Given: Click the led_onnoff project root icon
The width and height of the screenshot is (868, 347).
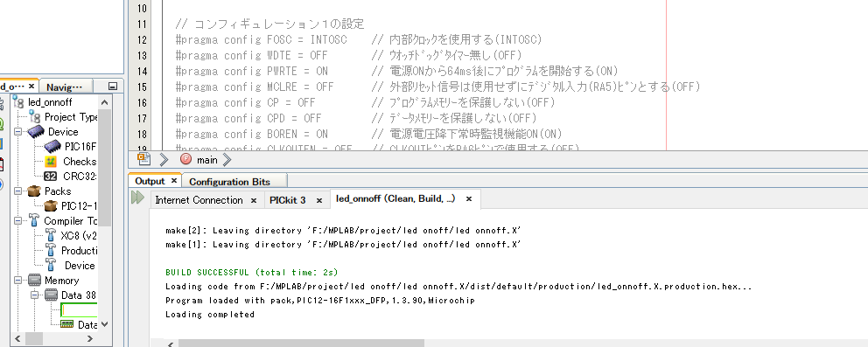Looking at the screenshot, I should 19,103.
